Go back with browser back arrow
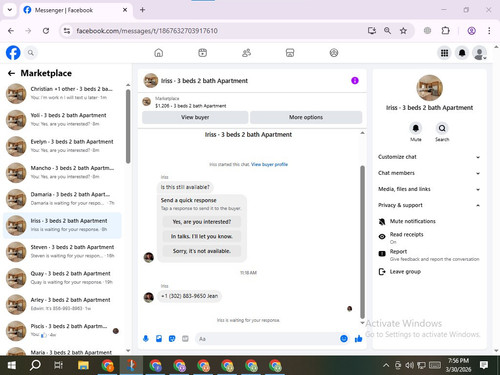 click(x=11, y=31)
